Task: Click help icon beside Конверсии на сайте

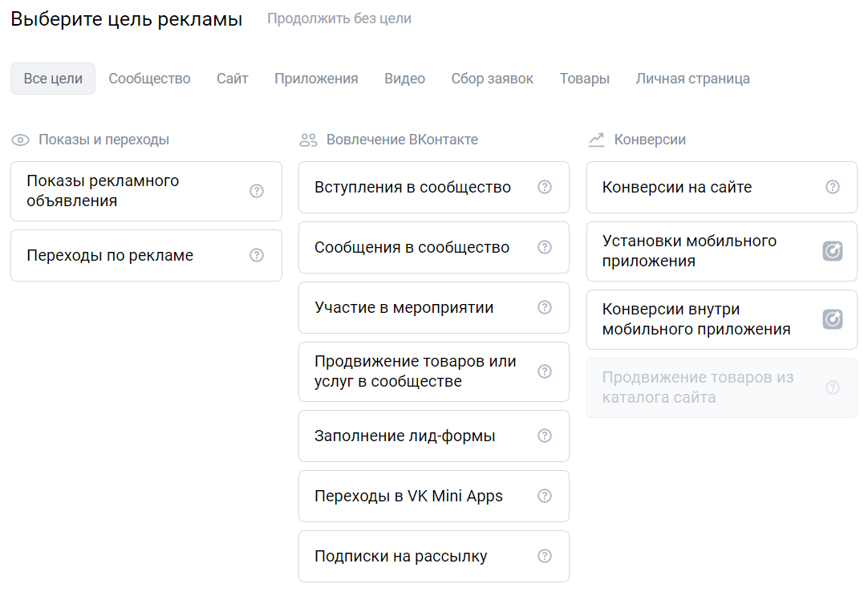Action: coord(833,187)
